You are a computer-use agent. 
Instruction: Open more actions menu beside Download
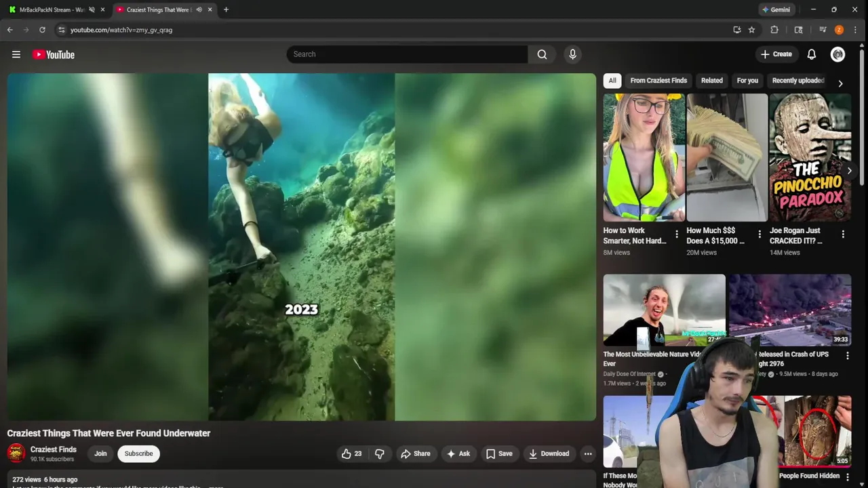click(x=588, y=453)
